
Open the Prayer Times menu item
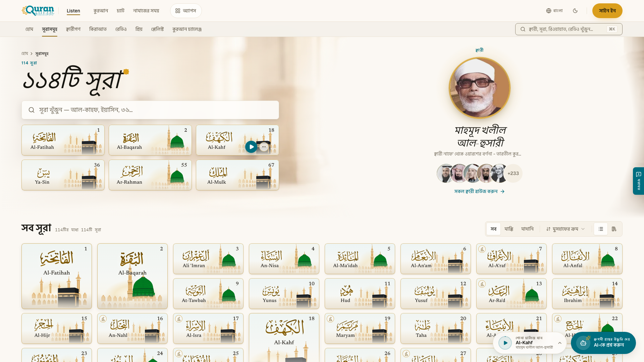coord(146,11)
